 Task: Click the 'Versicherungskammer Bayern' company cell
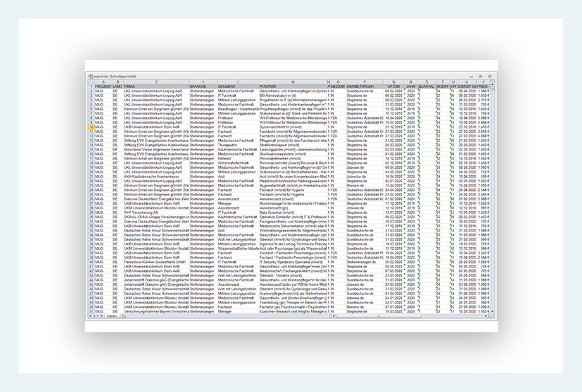tap(156, 312)
